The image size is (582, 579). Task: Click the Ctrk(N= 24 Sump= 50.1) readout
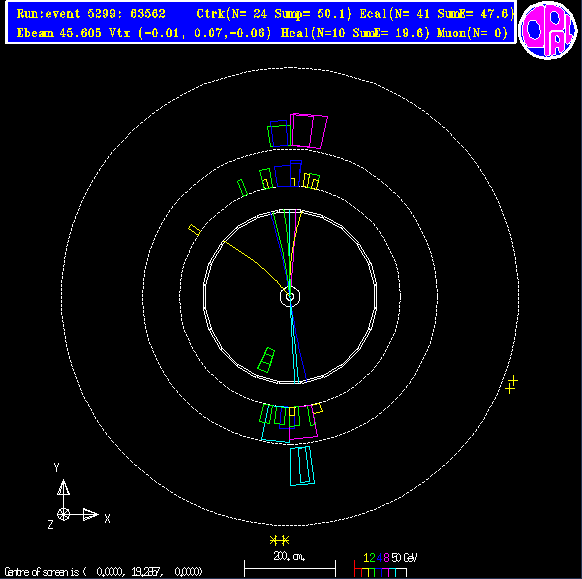(x=274, y=14)
